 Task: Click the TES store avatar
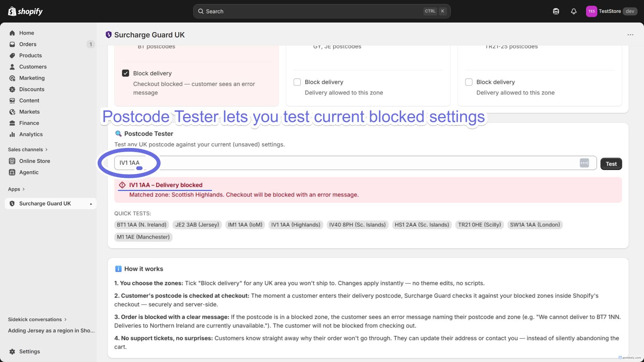[591, 11]
